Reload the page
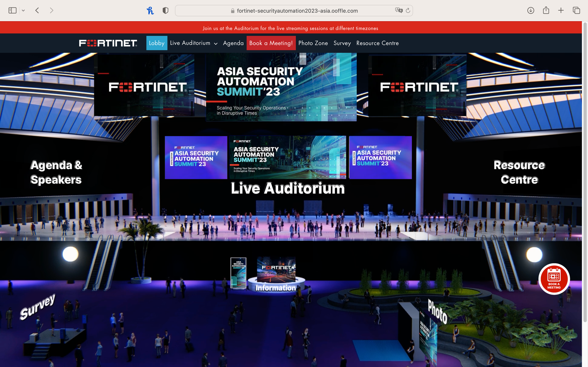Screen dimensions: 588x367 pos(408,10)
